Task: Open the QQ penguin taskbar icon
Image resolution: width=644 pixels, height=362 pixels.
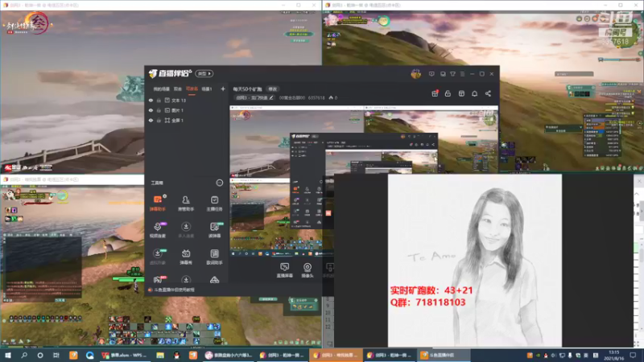Action: pyautogui.click(x=176, y=355)
